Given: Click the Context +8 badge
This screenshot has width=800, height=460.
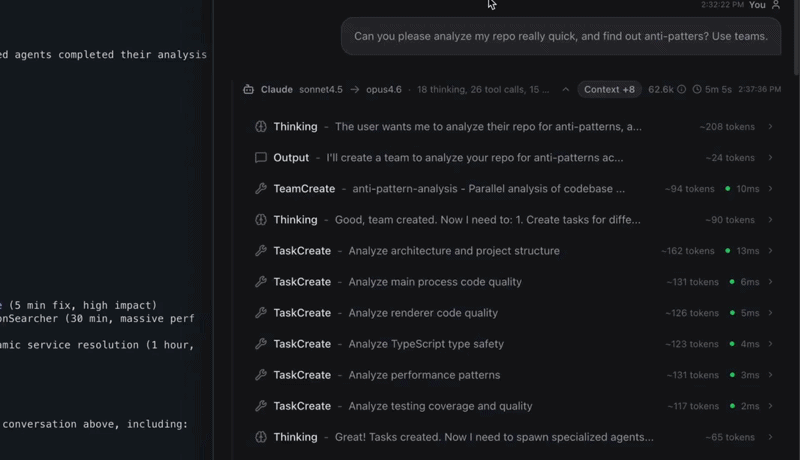Looking at the screenshot, I should (609, 89).
